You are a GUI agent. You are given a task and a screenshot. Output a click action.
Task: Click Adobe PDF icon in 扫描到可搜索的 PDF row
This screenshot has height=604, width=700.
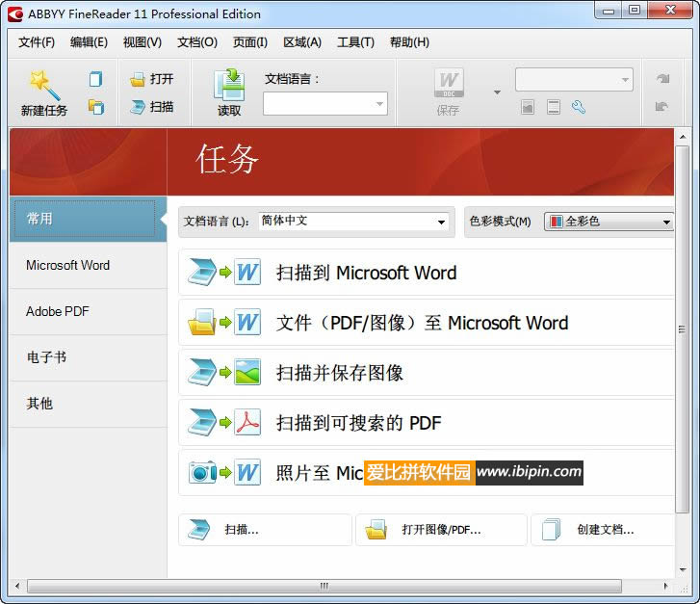pos(247,422)
